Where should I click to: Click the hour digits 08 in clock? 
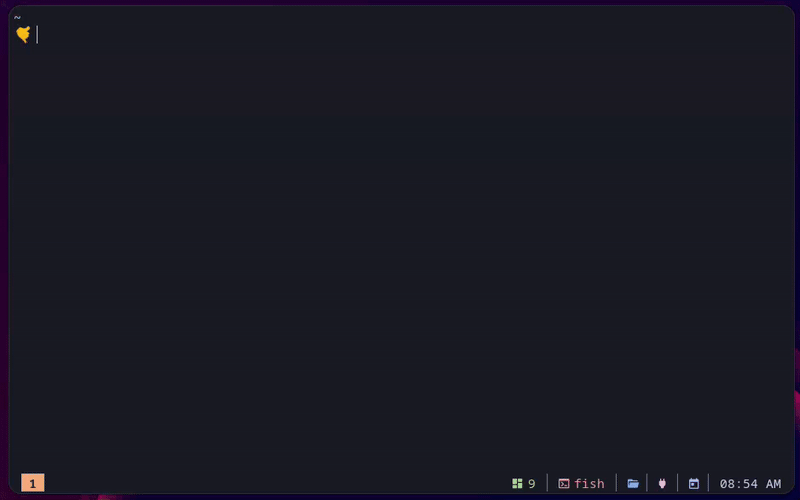coord(727,484)
